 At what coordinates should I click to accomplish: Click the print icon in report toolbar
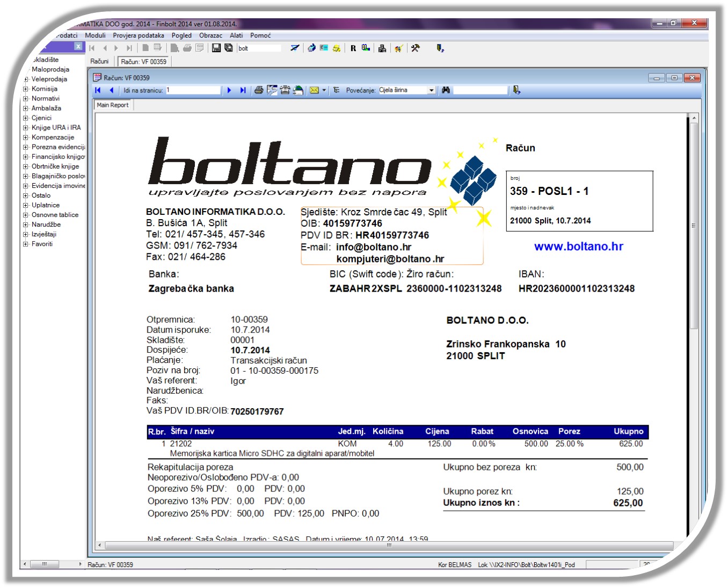[x=259, y=90]
